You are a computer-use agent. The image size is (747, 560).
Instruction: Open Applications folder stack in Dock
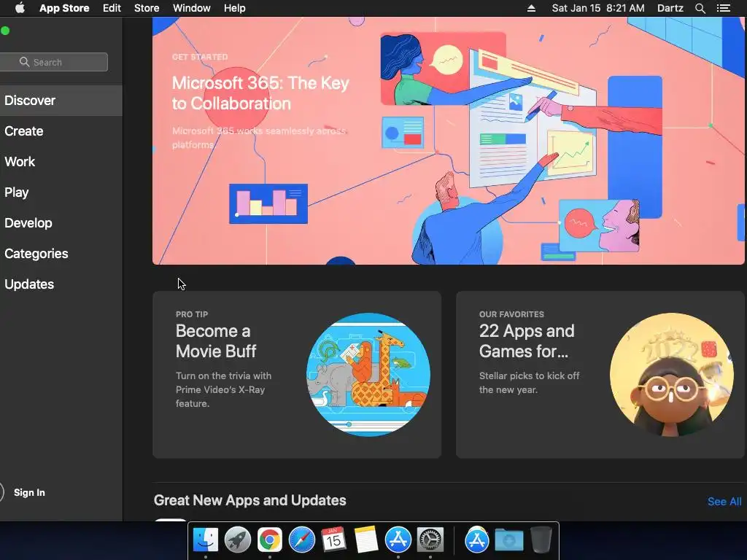click(x=477, y=540)
